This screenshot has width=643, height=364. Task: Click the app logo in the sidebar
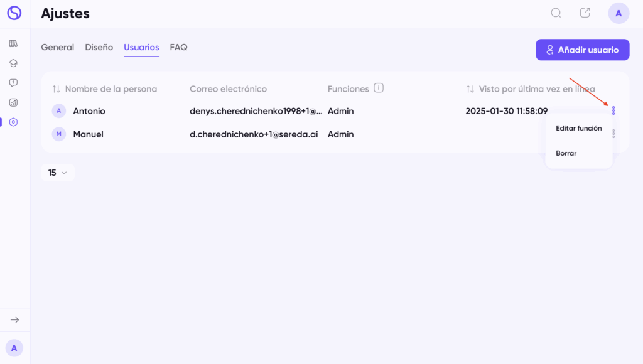(x=14, y=13)
